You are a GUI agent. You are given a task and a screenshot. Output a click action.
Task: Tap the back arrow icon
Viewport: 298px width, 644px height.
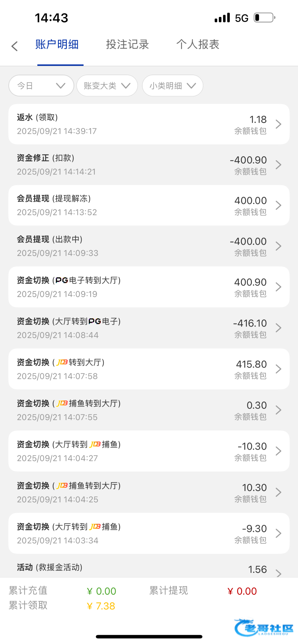click(15, 46)
